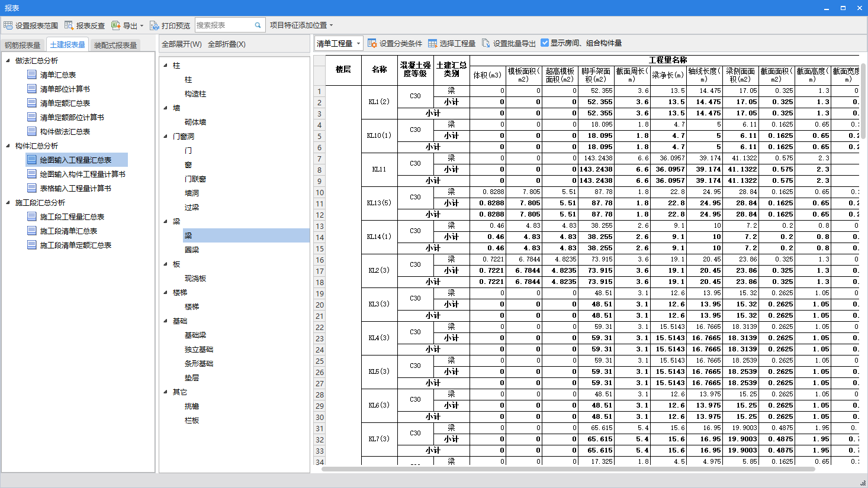This screenshot has width=868, height=488.
Task: Click the horizontal scrollbar of the table
Action: (x=568, y=468)
